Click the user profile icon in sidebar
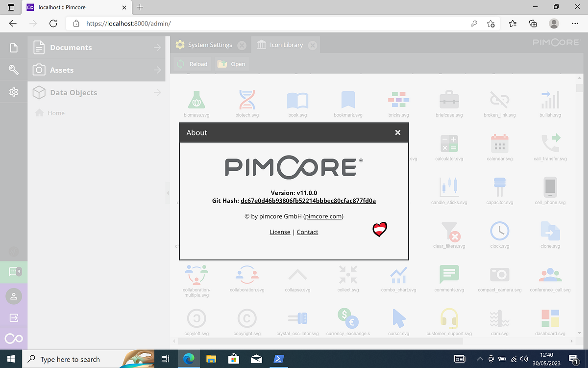Image resolution: width=588 pixels, height=368 pixels. pos(13,296)
